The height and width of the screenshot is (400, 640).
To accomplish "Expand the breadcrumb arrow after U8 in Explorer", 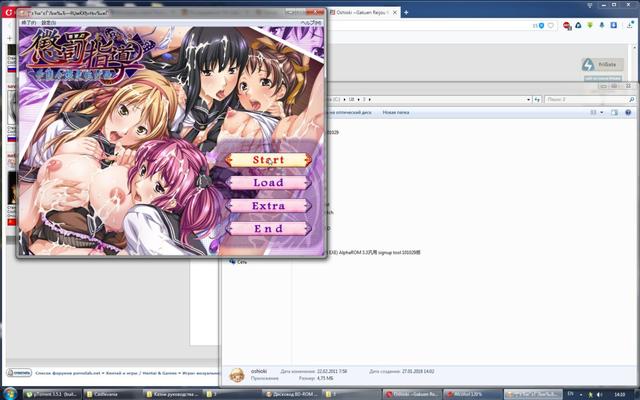I will click(358, 99).
